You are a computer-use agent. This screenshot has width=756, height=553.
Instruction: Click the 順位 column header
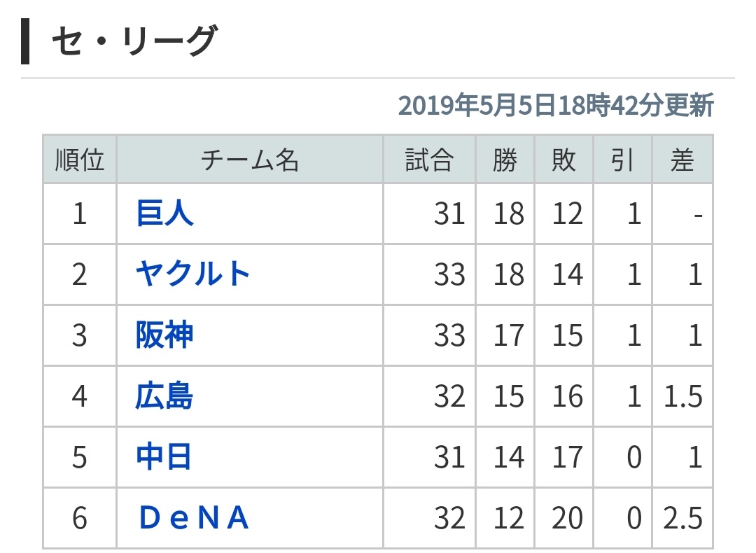tap(80, 160)
